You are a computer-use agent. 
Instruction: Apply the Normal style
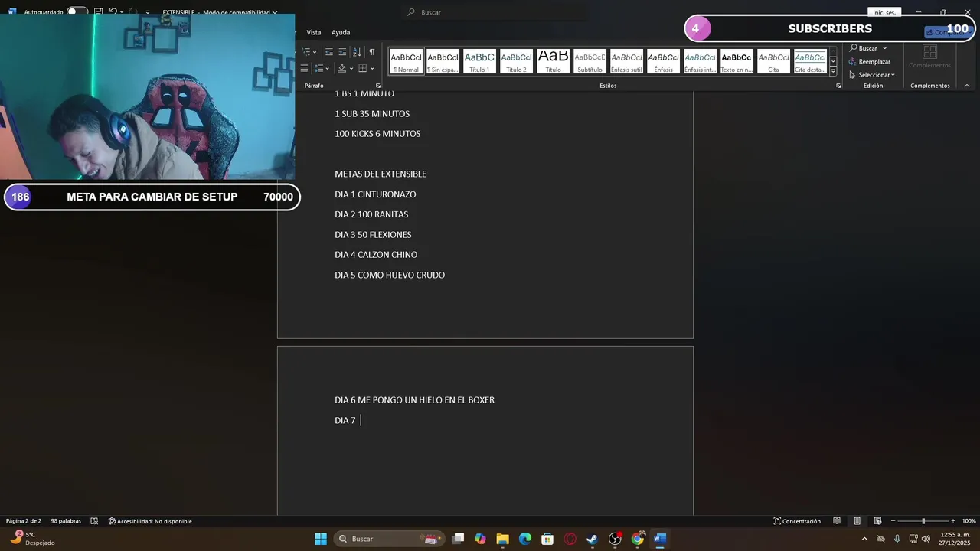point(406,61)
